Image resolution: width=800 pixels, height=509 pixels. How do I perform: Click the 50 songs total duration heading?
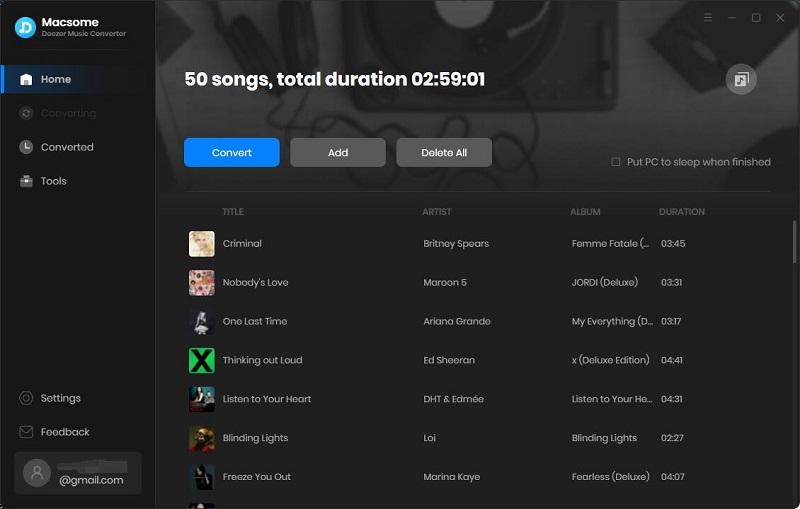(x=335, y=80)
